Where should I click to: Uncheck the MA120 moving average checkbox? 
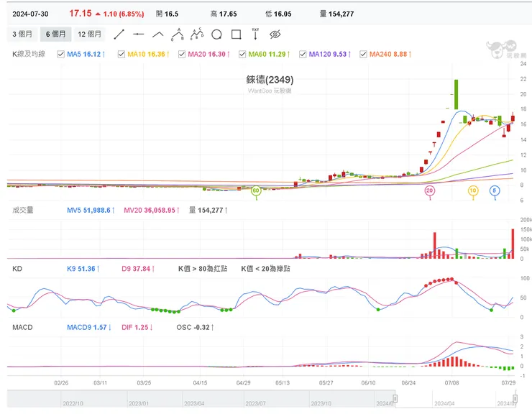[x=303, y=55]
